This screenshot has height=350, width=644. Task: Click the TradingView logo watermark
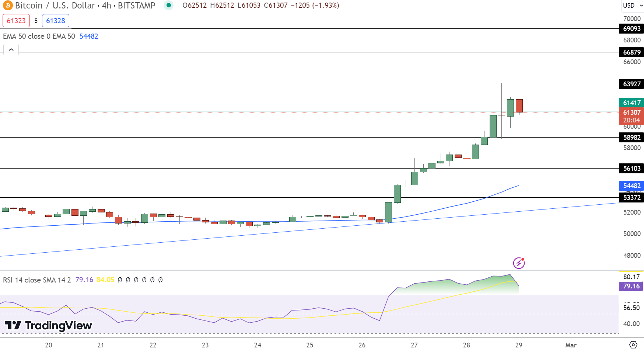coord(48,326)
